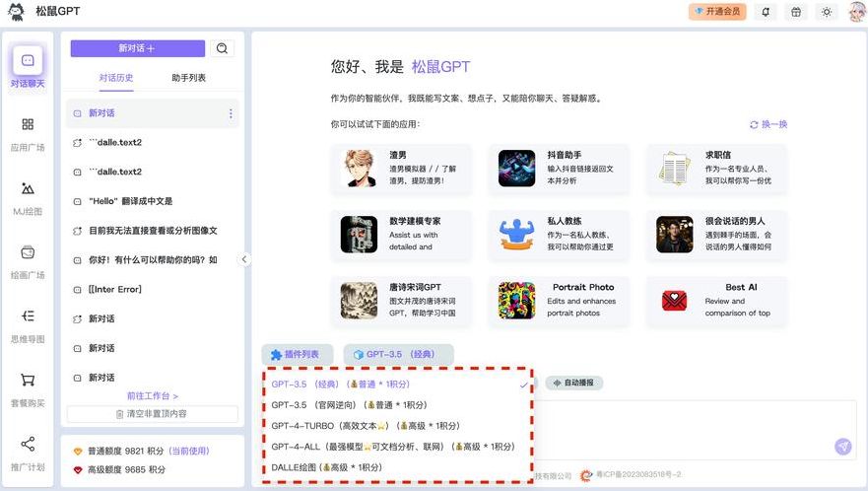This screenshot has height=491, width=868.
Task: Click the 开通会员 membership button
Action: click(717, 11)
